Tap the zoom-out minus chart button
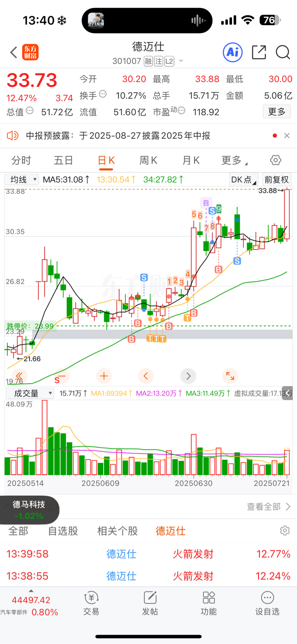 pyautogui.click(x=62, y=376)
